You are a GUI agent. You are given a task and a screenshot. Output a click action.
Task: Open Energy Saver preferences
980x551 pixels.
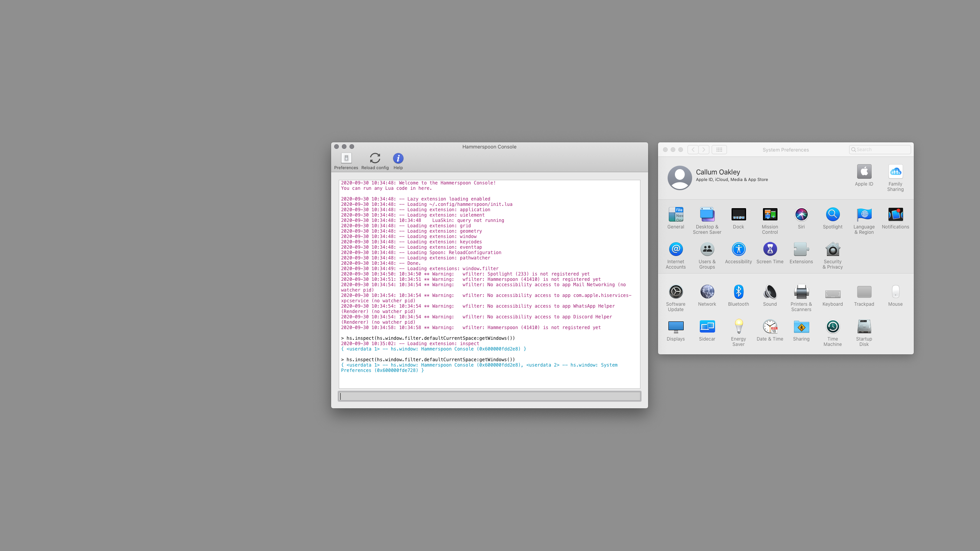point(738,333)
